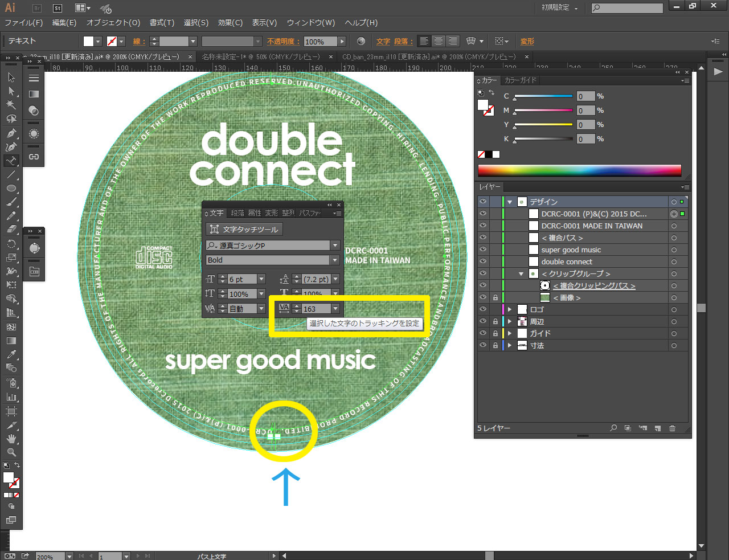The height and width of the screenshot is (560, 729).
Task: Select the Hand tool
Action: [x=11, y=439]
